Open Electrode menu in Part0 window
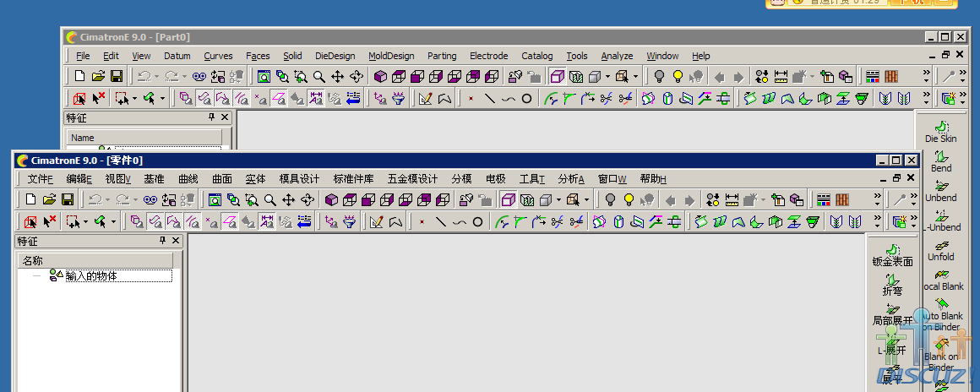 tap(489, 56)
